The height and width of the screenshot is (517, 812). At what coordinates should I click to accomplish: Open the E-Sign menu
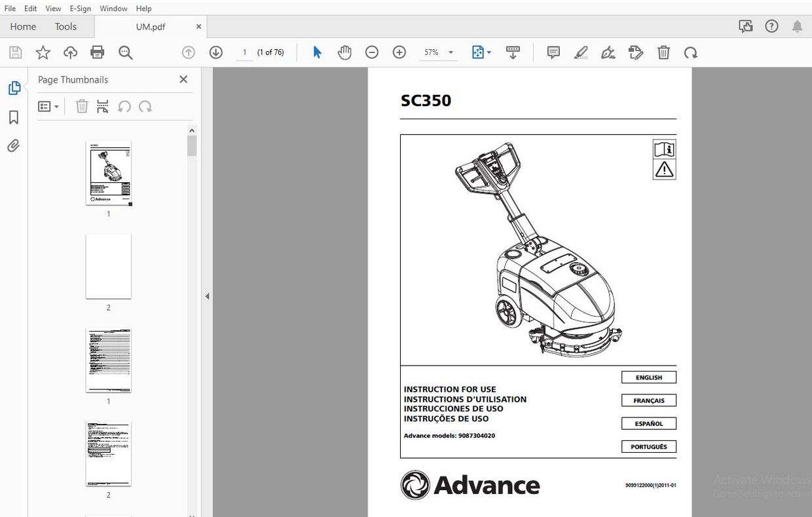pos(80,8)
